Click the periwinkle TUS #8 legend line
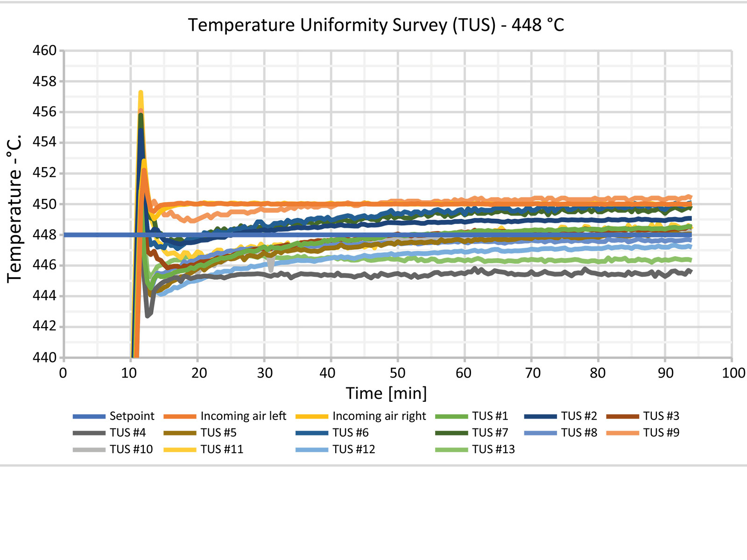747x560 pixels. (x=541, y=433)
